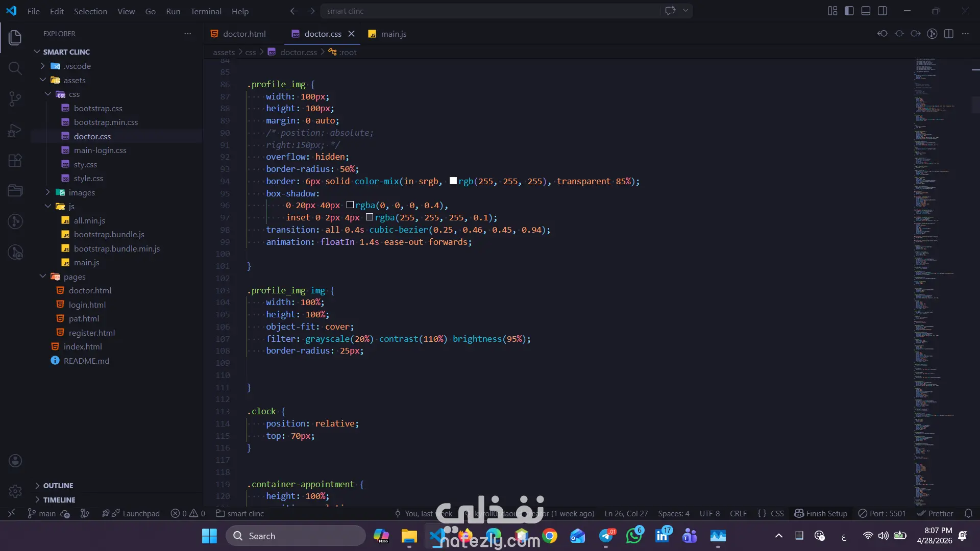Close the doctor.css editor tab
980x551 pixels.
click(351, 34)
